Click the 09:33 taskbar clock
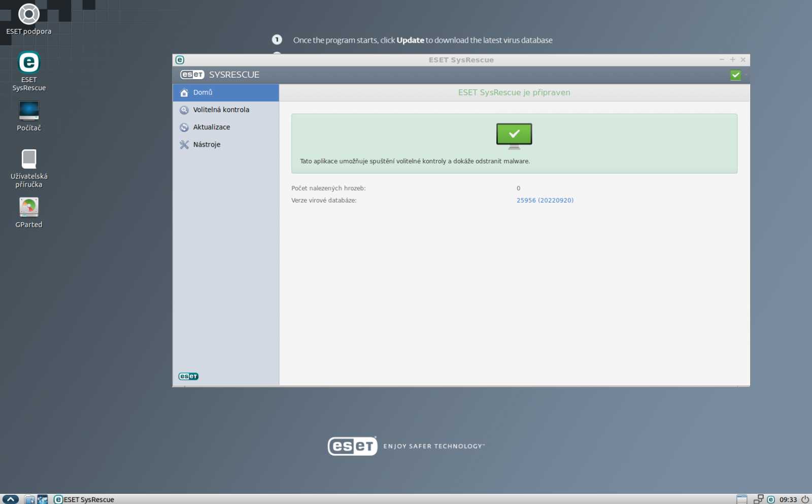Screen dimensions: 812x504 tap(788, 500)
